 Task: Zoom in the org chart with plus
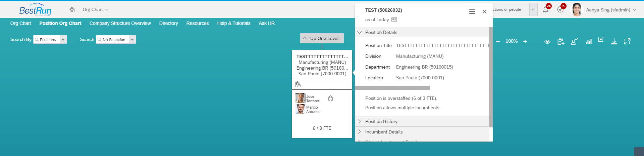(x=525, y=42)
